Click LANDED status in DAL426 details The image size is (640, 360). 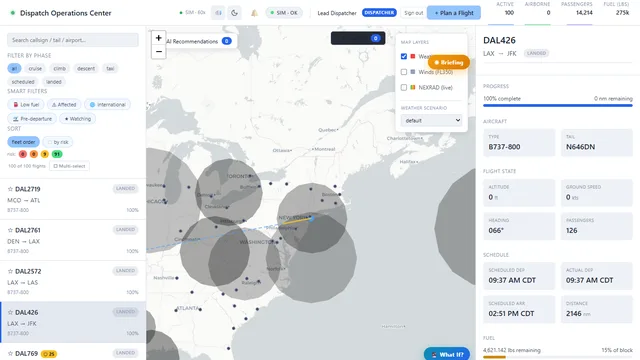point(536,53)
